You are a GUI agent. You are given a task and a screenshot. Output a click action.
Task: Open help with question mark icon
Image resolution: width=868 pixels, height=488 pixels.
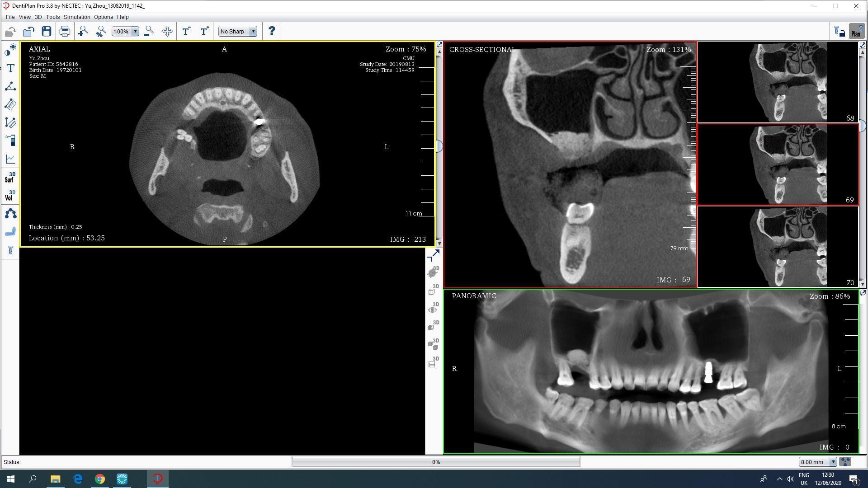click(272, 31)
